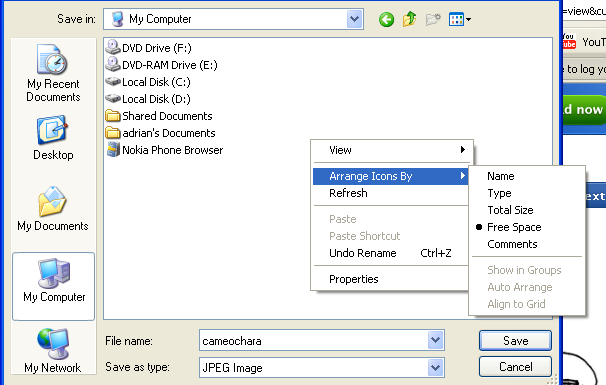Image resolution: width=606 pixels, height=385 pixels.
Task: Open the Arrange Icons By submenu
Action: pyautogui.click(x=391, y=176)
